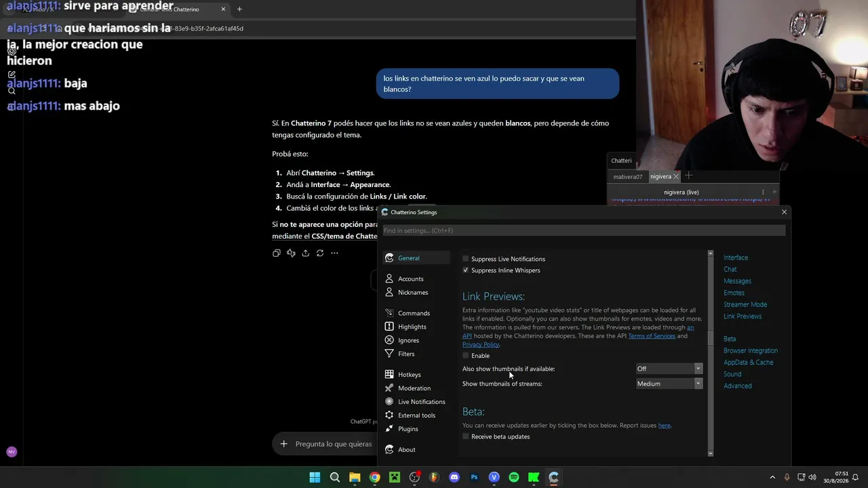868x488 pixels.
Task: Open the 'Also show thumbnails' dropdown
Action: [669, 369]
